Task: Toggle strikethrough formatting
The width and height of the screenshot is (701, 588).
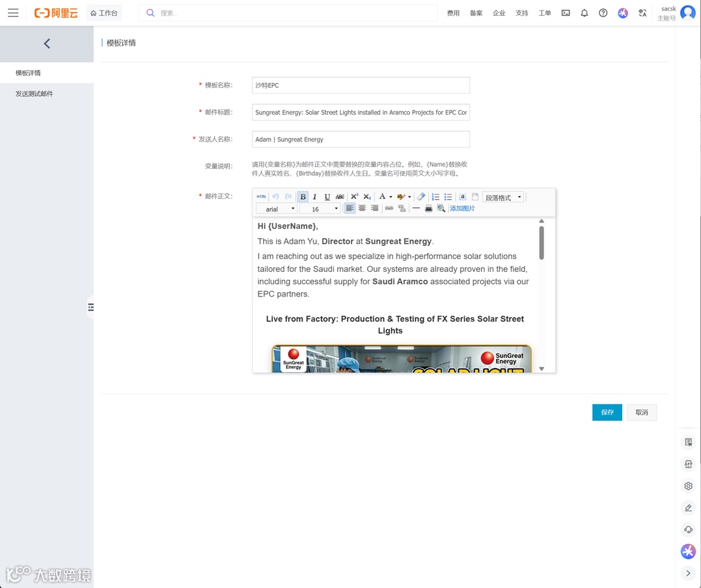Action: pos(340,196)
